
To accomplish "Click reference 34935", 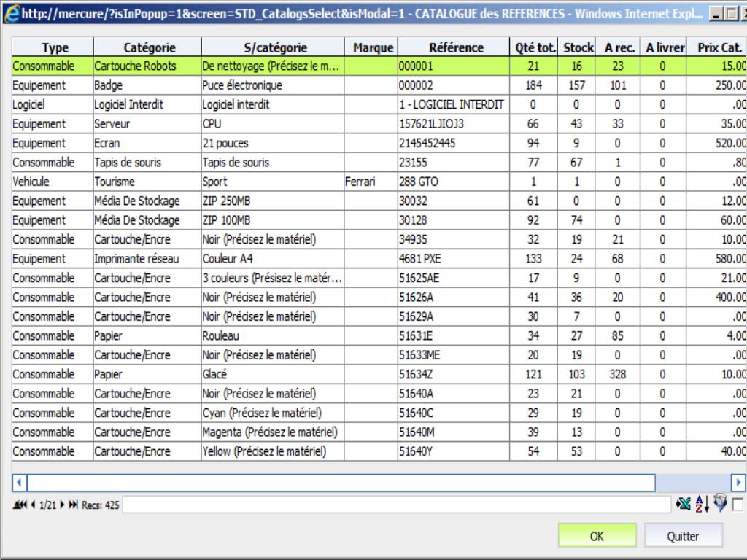I will (x=454, y=239).
